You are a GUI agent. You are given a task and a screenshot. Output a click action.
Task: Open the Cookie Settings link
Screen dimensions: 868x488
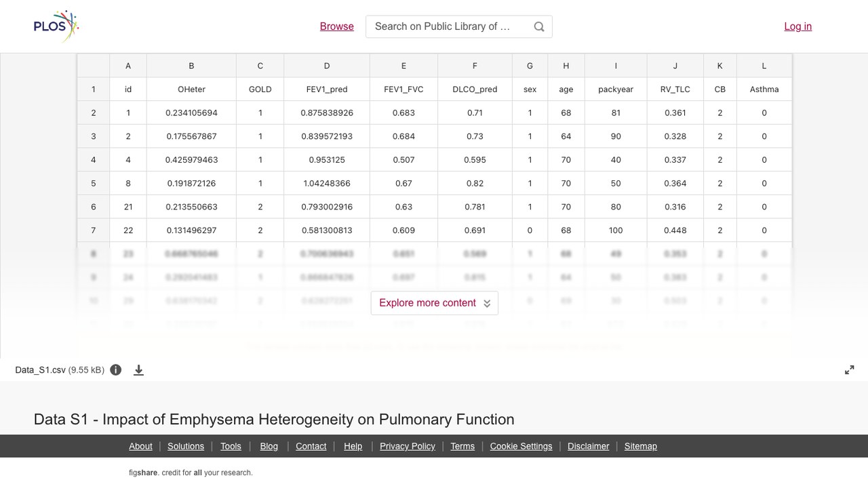[521, 446]
